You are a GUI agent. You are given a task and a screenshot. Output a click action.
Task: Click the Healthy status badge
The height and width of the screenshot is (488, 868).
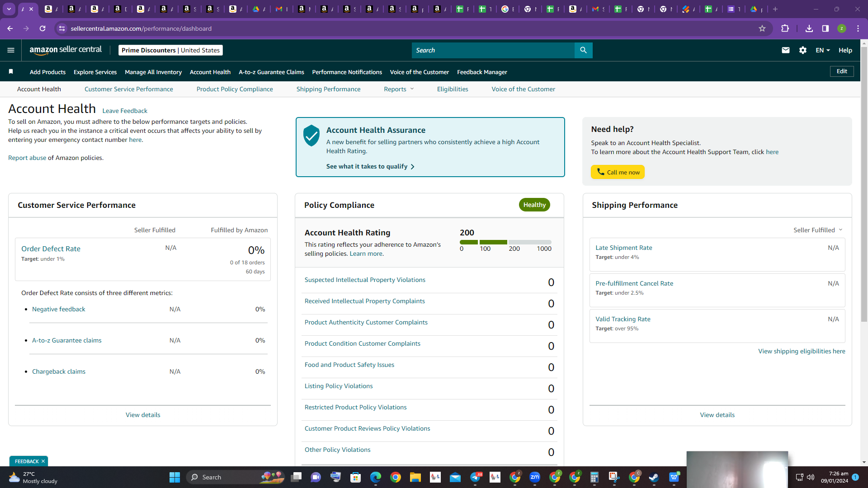tap(534, 205)
